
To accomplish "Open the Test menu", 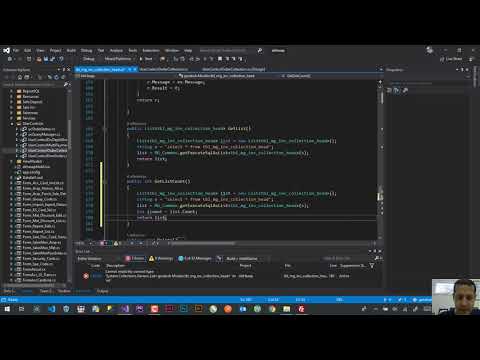I will tap(101, 51).
